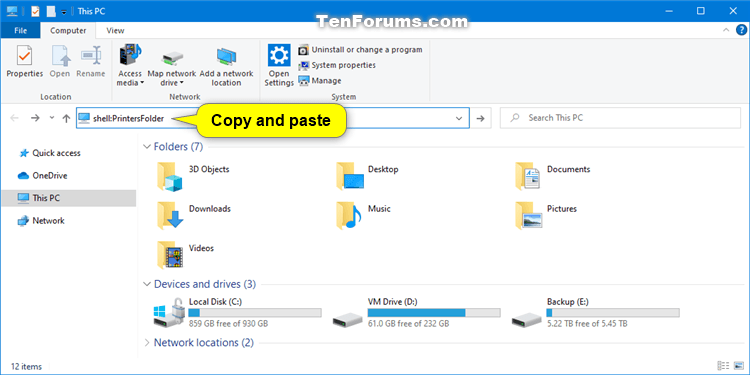Screen dimensions: 750x375
Task: Open the Properties ribbon button
Action: (24, 61)
